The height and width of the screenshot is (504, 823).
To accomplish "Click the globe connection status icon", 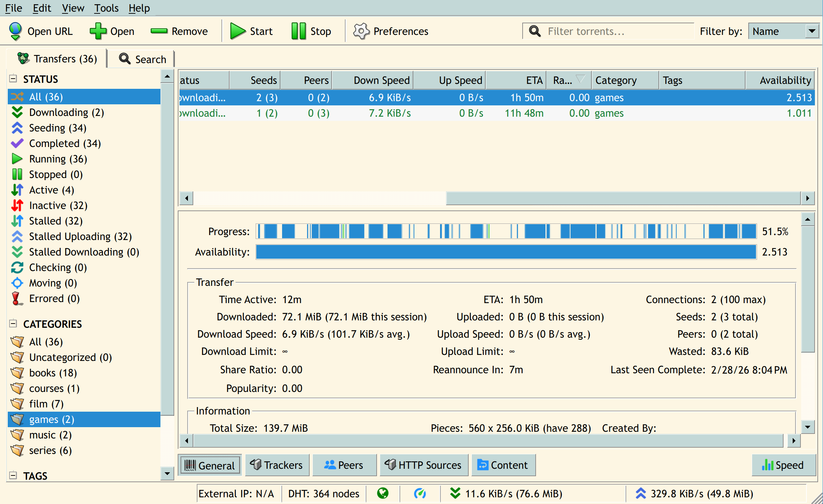I will click(383, 493).
